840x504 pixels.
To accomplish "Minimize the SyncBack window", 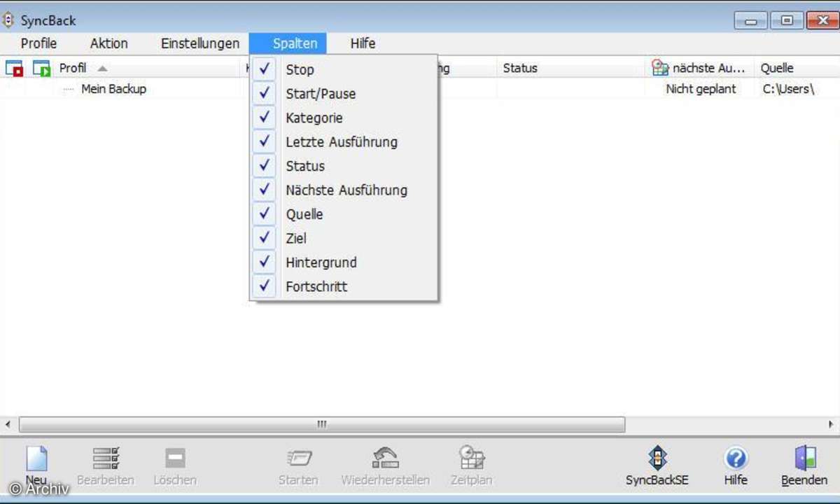I will point(751,20).
